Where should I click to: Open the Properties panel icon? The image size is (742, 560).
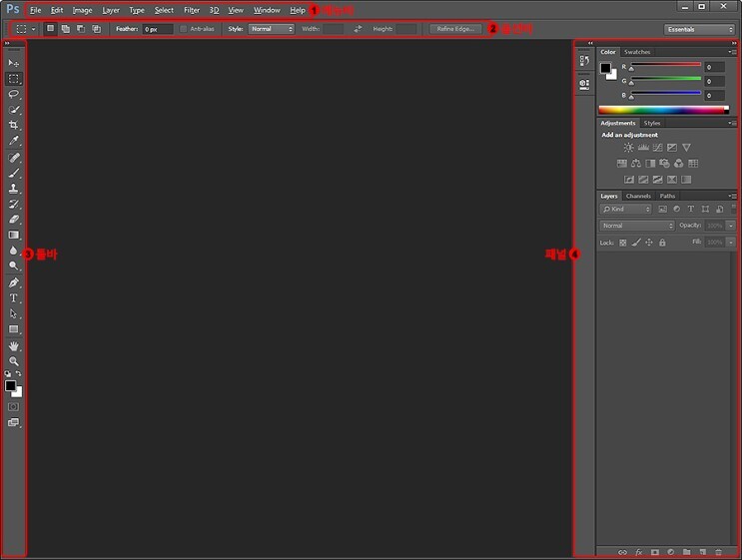coord(584,84)
